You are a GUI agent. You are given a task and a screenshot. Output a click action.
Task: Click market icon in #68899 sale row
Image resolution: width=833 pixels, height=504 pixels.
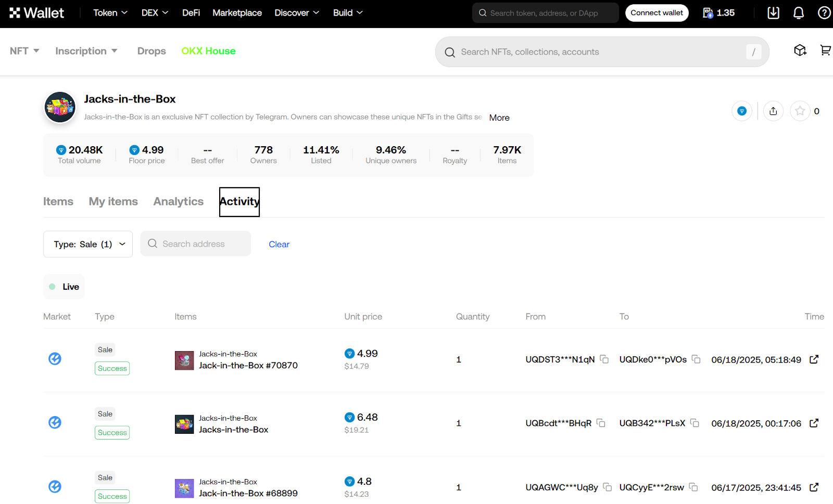pos(55,486)
